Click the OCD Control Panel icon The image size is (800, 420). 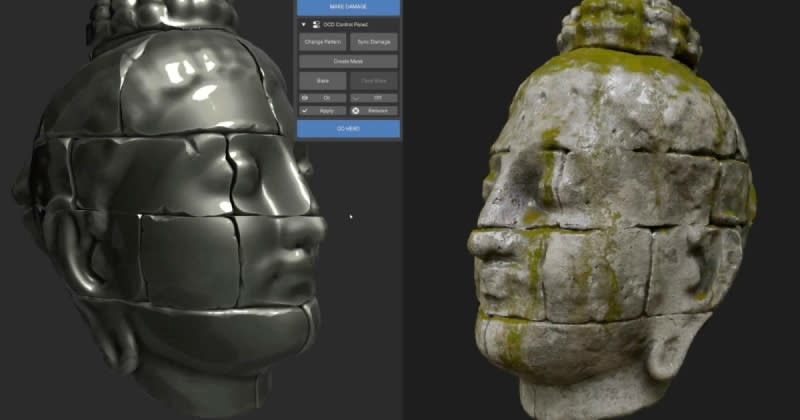click(x=315, y=23)
